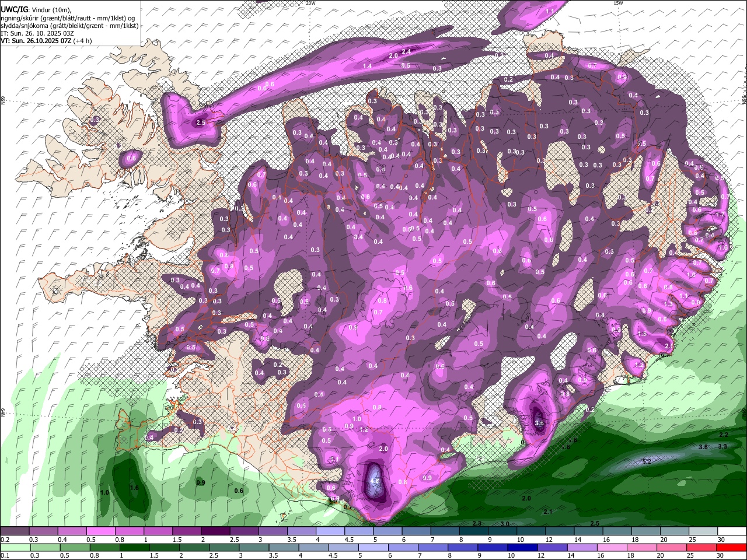This screenshot has width=747, height=560.
Task: Click the lilac 14 rain-scale swatch
Action: 582,548
